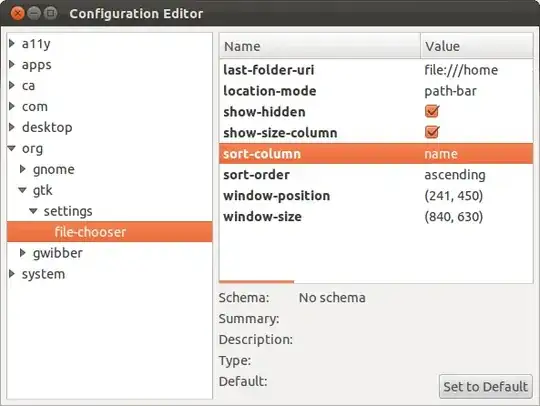
Task: Expand the com tree node
Action: (x=12, y=106)
